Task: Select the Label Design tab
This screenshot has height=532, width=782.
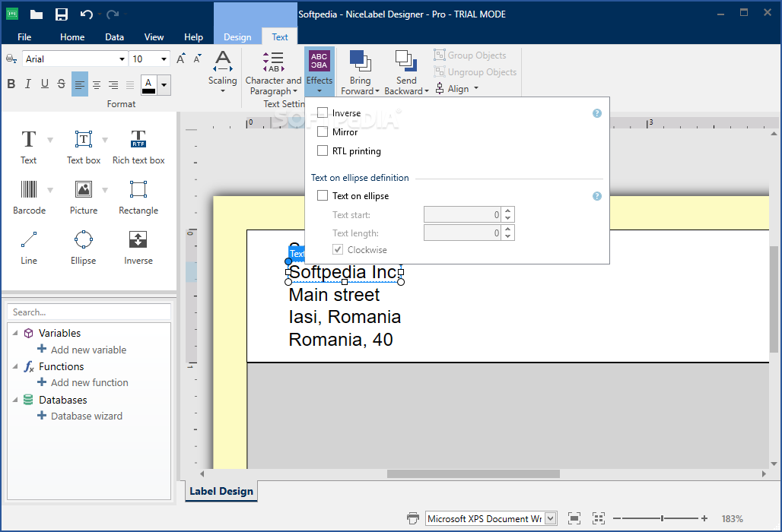Action: pos(221,491)
